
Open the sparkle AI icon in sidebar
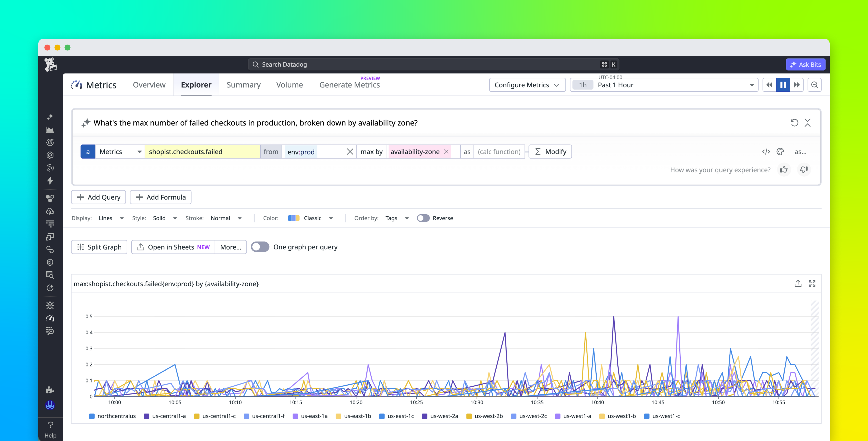click(50, 117)
